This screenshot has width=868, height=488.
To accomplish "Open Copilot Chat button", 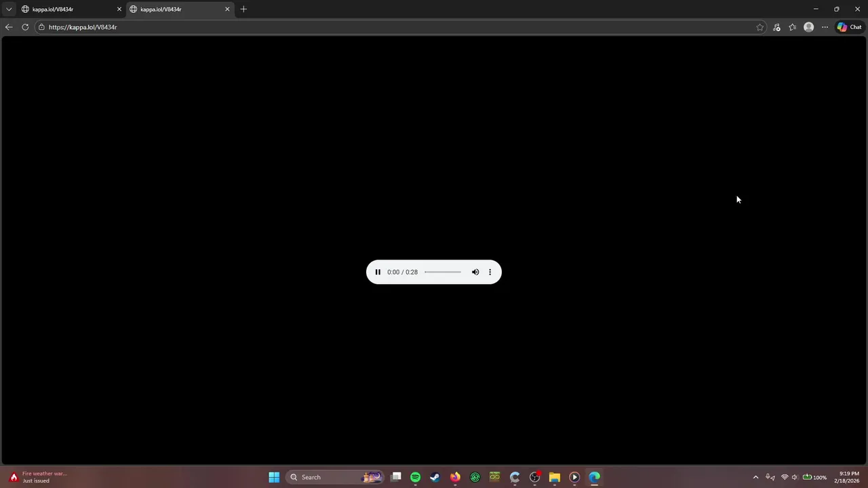I will coord(849,27).
